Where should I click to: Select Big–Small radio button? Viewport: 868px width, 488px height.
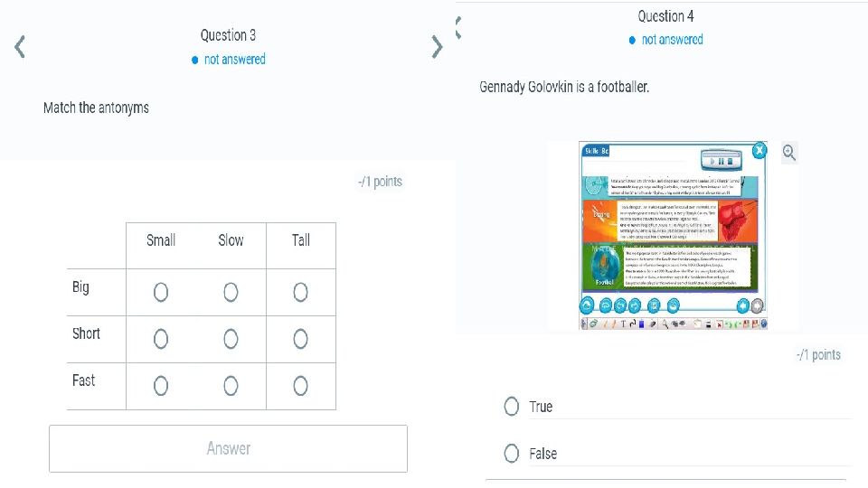[x=161, y=292]
